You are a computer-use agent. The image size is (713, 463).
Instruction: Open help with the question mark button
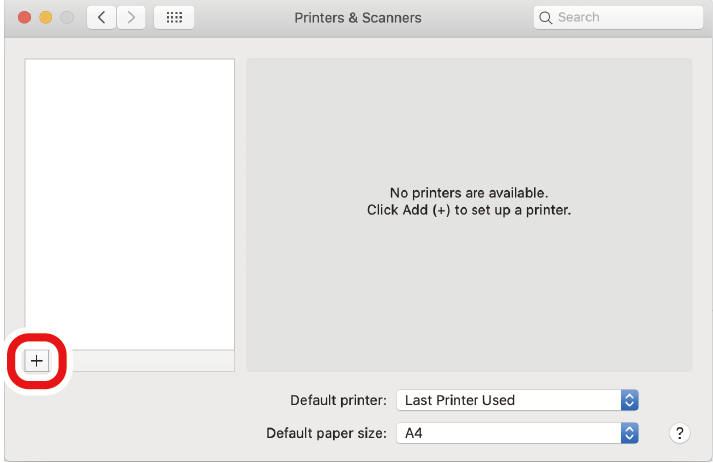679,433
